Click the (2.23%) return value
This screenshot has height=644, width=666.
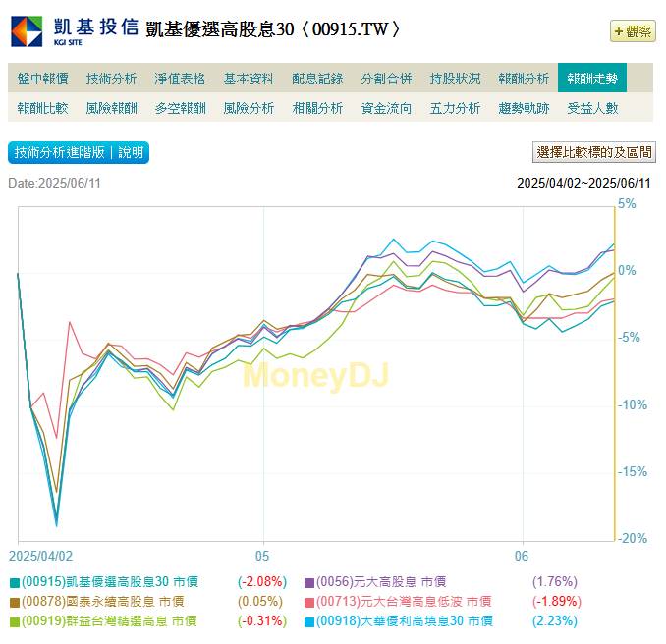coord(555,621)
